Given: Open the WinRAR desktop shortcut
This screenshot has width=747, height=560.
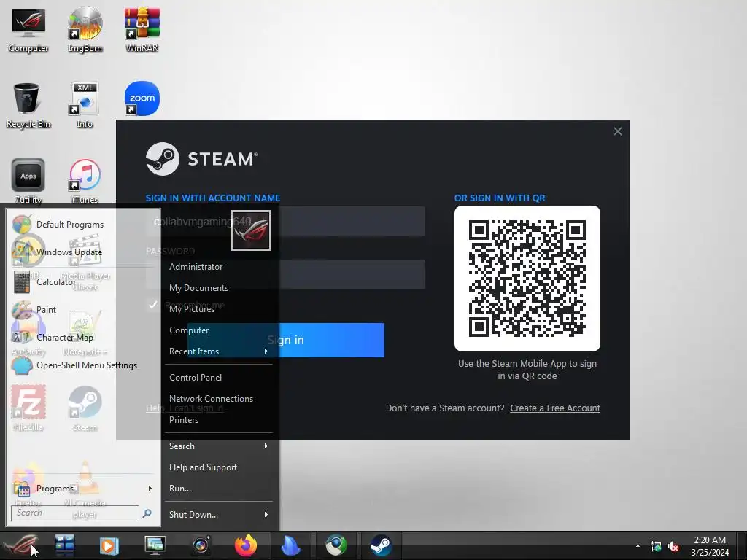Looking at the screenshot, I should pyautogui.click(x=142, y=29).
